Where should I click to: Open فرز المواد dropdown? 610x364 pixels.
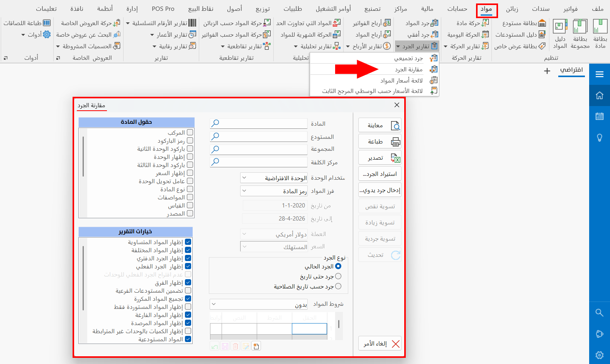coord(274,191)
